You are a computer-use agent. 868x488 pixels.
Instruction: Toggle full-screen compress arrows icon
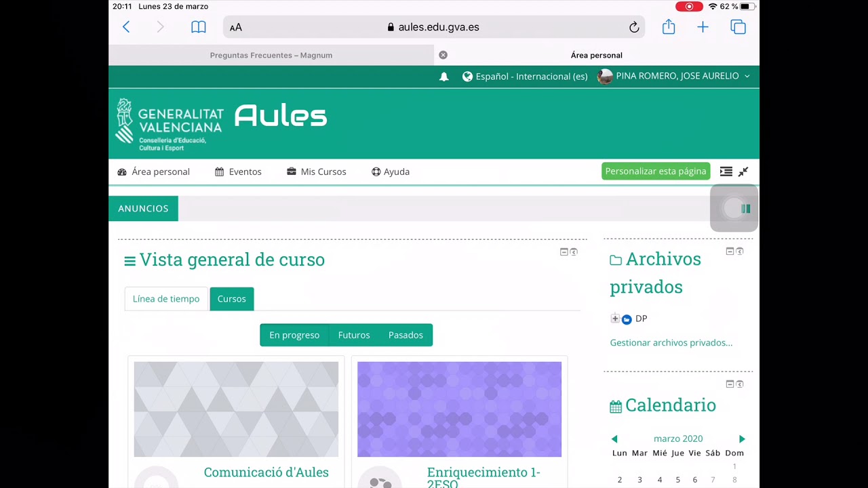[x=743, y=171]
